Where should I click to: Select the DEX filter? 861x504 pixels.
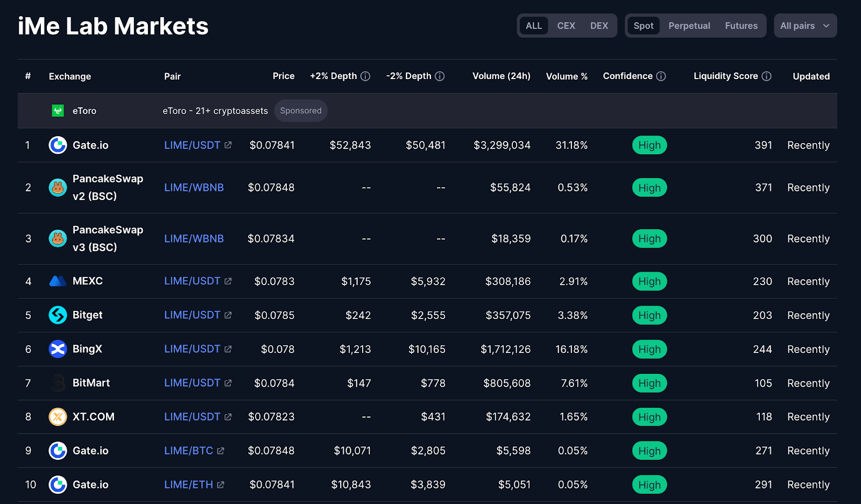599,26
